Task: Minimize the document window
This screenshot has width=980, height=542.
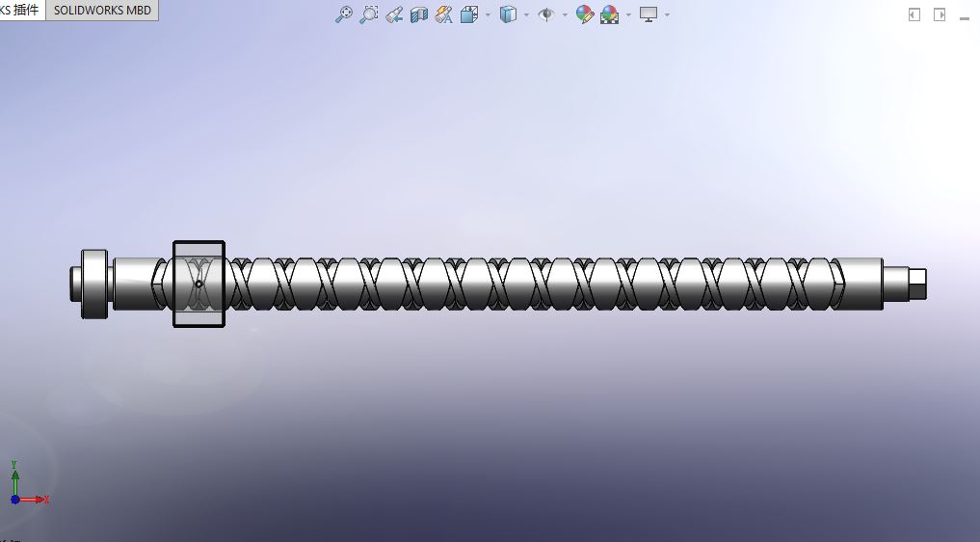Action: [x=965, y=18]
